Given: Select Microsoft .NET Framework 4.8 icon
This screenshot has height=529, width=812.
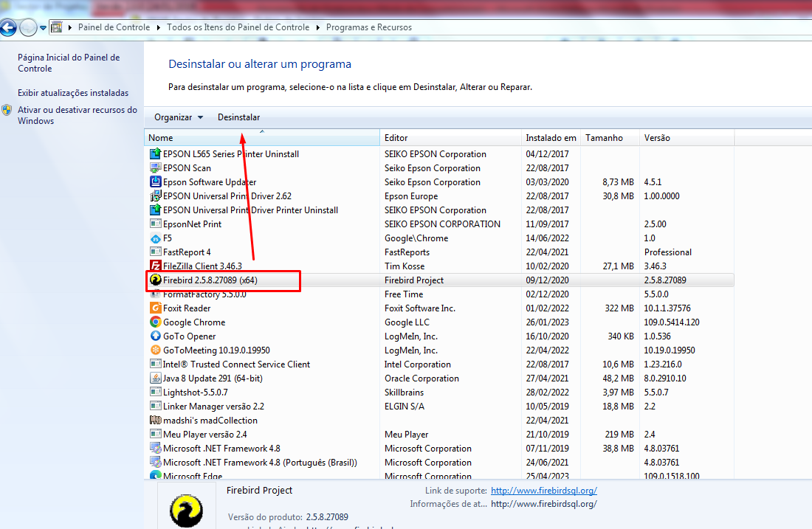Looking at the screenshot, I should 155,448.
